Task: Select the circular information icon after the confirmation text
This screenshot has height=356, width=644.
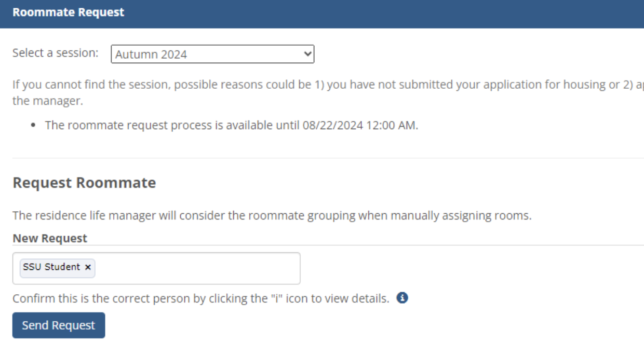Action: pyautogui.click(x=403, y=298)
